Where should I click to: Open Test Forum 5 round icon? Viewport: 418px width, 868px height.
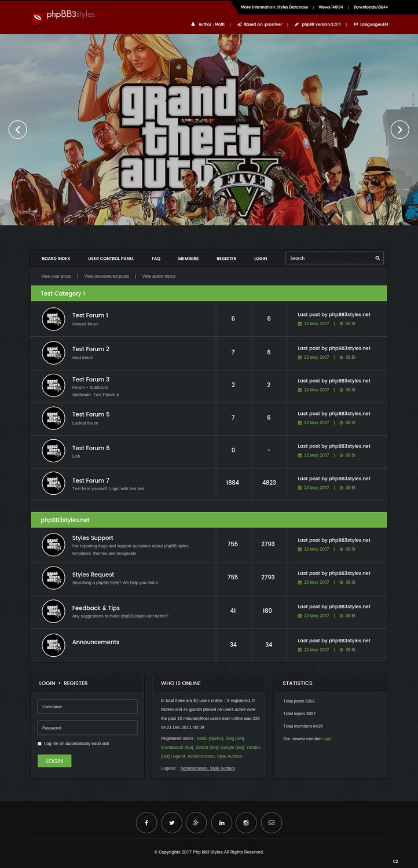(54, 418)
